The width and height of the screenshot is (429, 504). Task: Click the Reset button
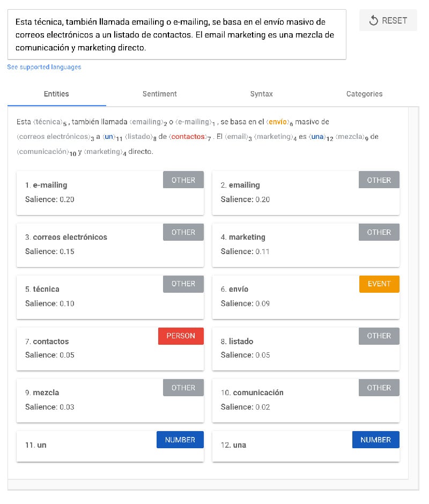click(388, 20)
